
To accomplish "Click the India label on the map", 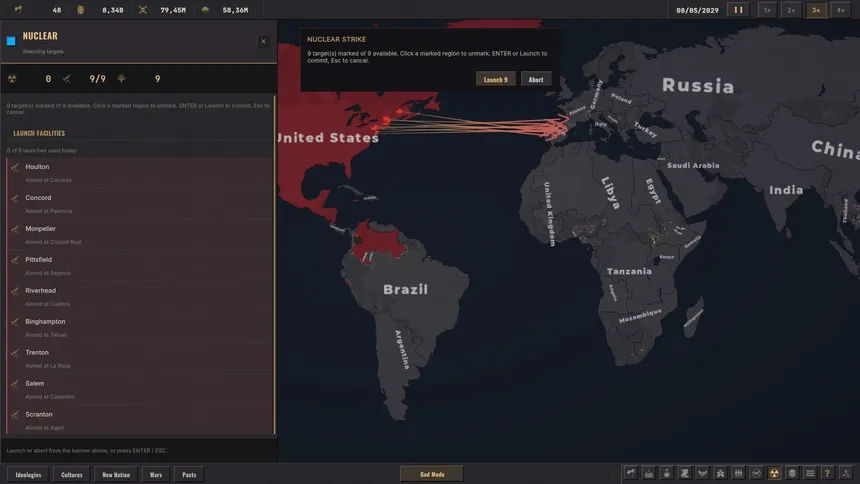I will [x=786, y=190].
